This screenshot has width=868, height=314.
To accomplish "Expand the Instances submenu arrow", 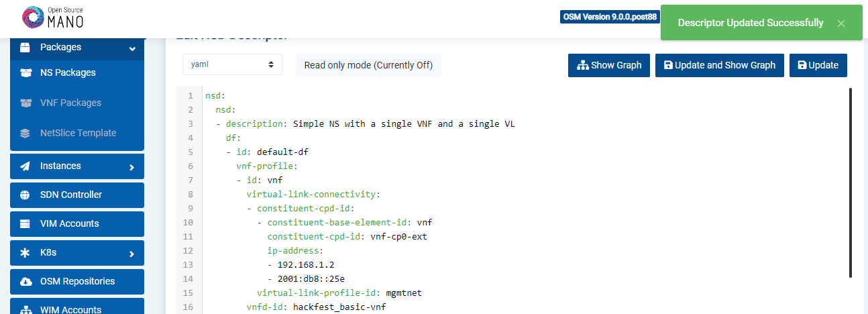I will point(132,167).
